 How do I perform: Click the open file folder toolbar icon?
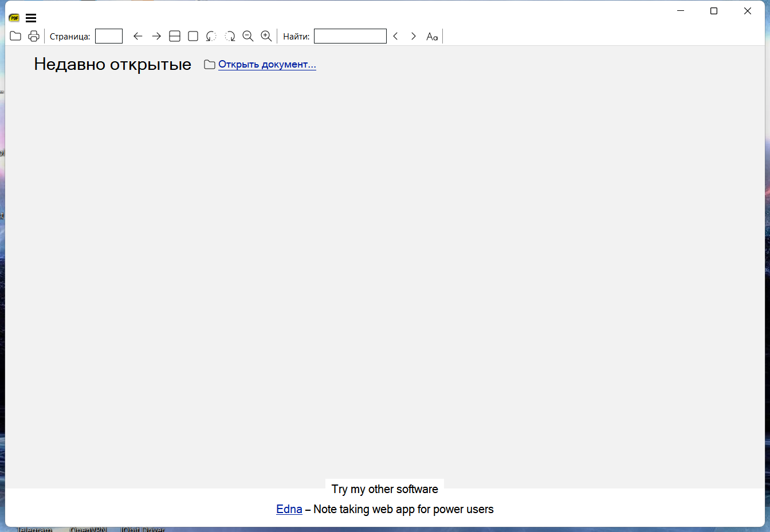[15, 36]
